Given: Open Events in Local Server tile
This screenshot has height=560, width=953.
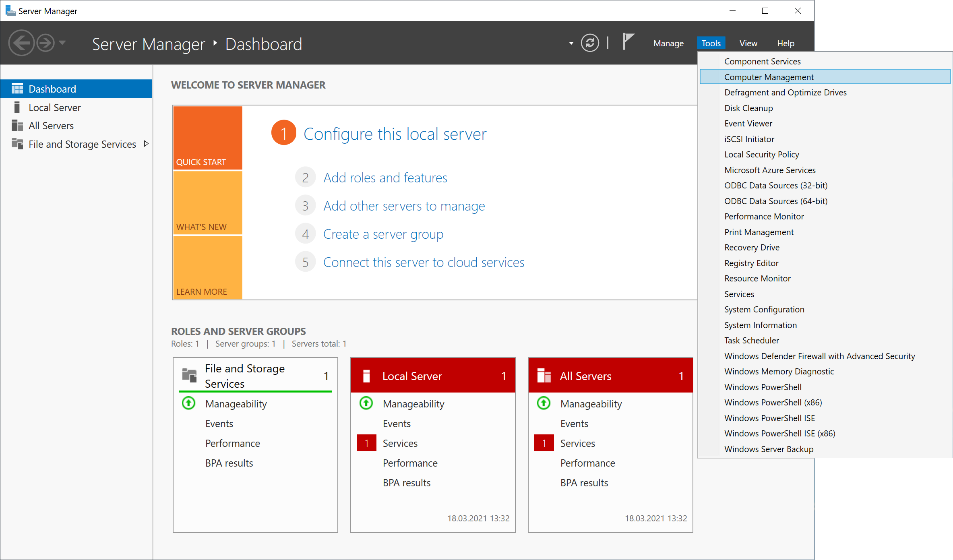Looking at the screenshot, I should coord(397,424).
